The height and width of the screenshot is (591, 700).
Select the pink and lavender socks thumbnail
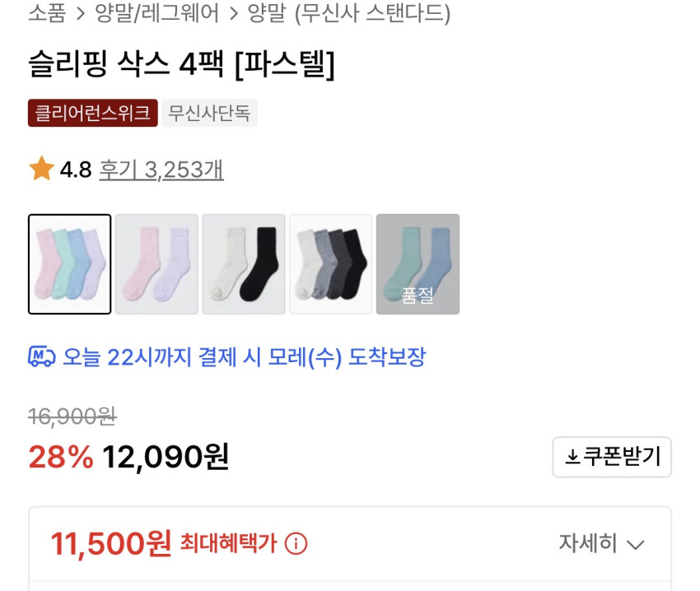[x=156, y=264]
